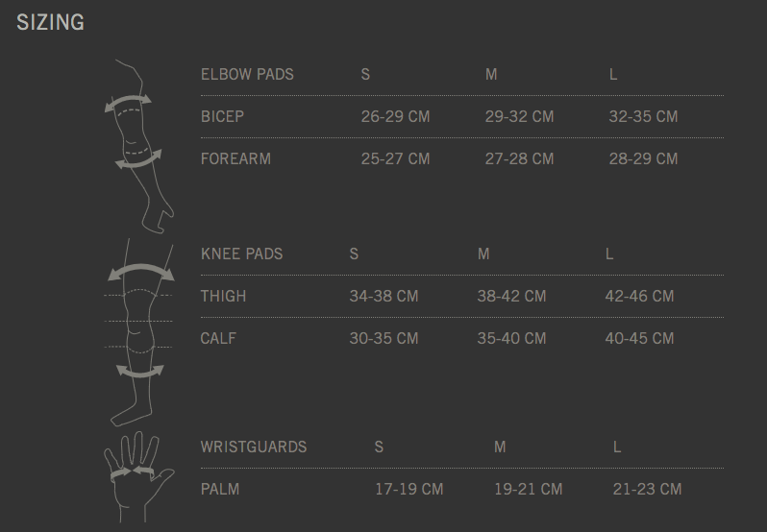Click the CALF row label
The width and height of the screenshot is (767, 532).
(x=218, y=338)
